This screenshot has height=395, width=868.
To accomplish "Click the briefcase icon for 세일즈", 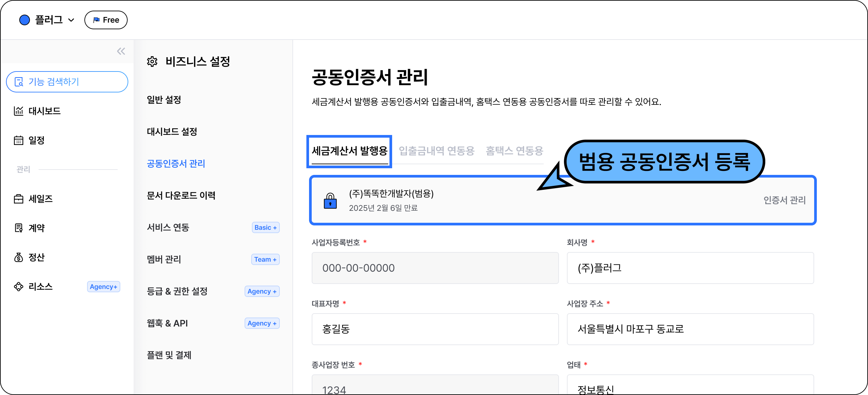I will click(19, 199).
